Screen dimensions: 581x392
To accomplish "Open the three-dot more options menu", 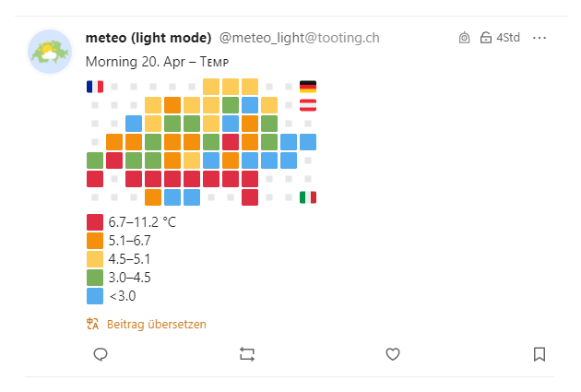I will [540, 38].
